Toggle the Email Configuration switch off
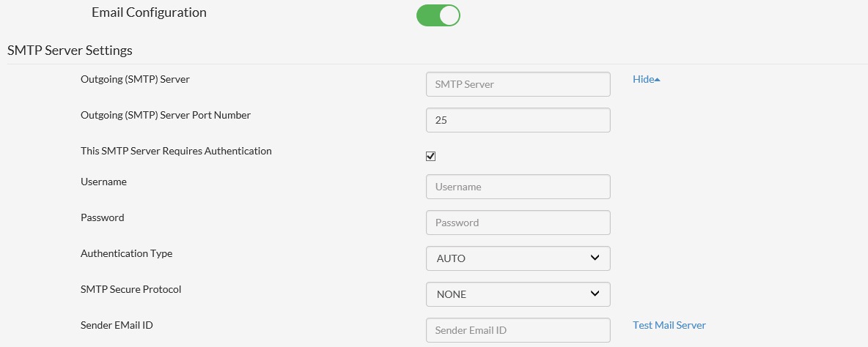The image size is (868, 347). [438, 15]
